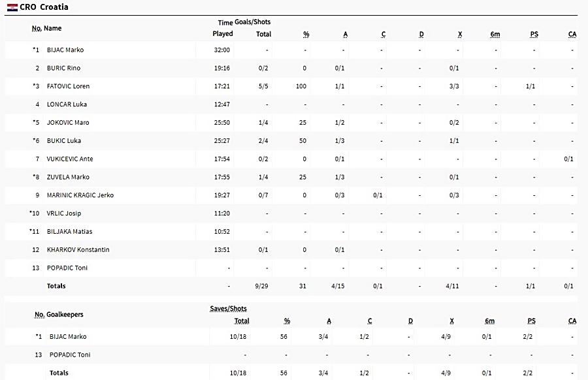The width and height of the screenshot is (588, 380).
Task: Click BIJAC Marko in goalkeepers list
Action: (68, 336)
